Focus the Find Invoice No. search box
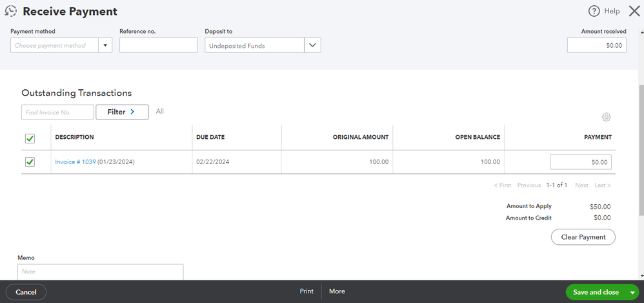The height and width of the screenshot is (303, 644). coord(57,112)
